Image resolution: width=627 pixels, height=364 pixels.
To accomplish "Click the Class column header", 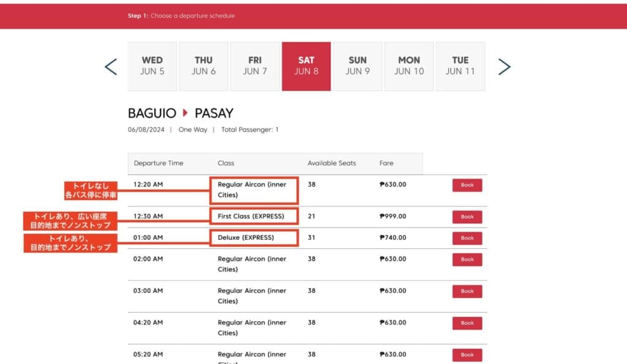I will click(x=226, y=163).
